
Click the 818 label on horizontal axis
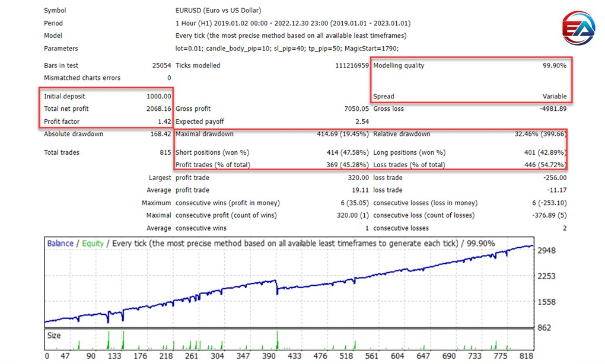click(527, 356)
